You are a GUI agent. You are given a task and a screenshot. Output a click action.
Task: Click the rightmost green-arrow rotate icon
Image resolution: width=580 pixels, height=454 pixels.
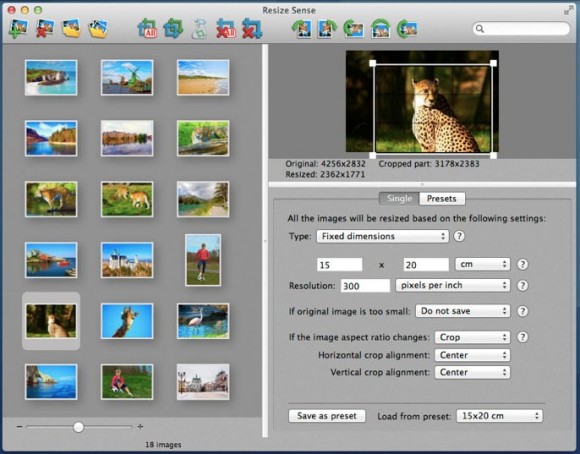tap(407, 28)
